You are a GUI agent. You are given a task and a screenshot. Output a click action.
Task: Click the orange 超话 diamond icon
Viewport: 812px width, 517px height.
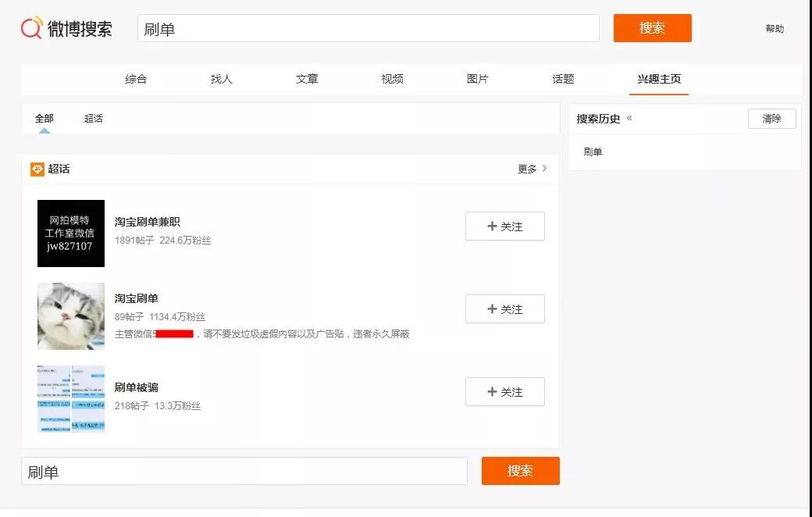click(37, 169)
